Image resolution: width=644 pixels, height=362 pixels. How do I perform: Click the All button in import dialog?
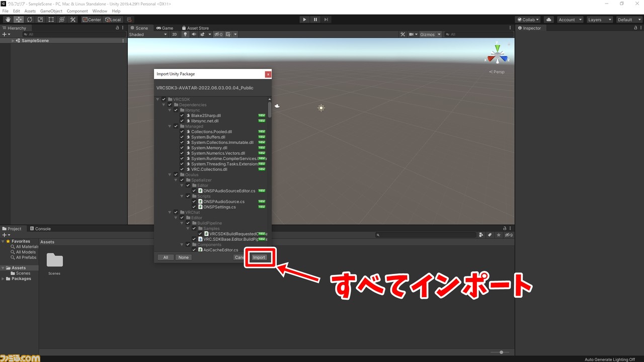point(166,257)
